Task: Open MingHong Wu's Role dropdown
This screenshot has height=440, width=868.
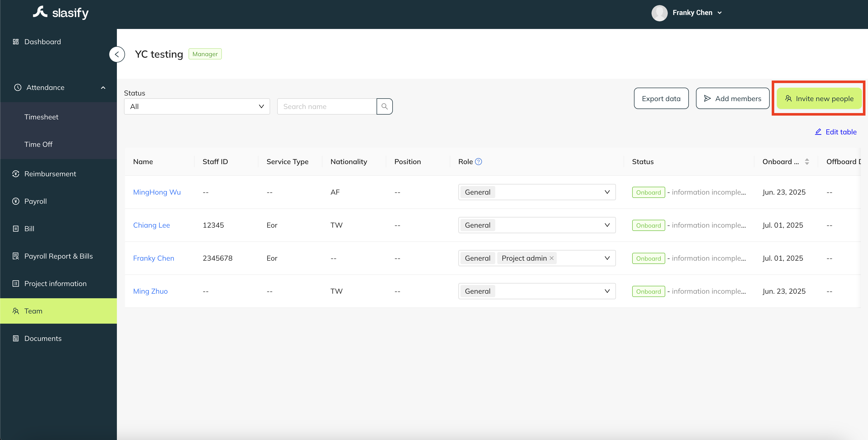Action: tap(537, 192)
